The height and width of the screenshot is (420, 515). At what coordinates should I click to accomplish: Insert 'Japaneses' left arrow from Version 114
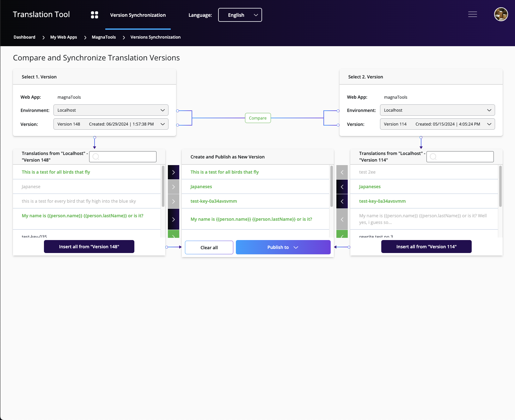click(x=342, y=187)
